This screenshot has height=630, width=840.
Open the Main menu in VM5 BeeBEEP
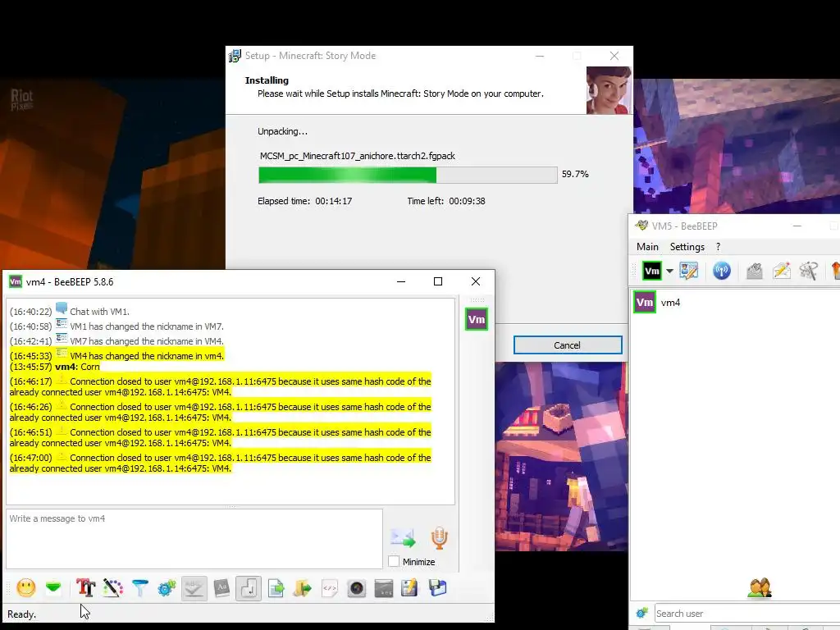[x=647, y=246]
